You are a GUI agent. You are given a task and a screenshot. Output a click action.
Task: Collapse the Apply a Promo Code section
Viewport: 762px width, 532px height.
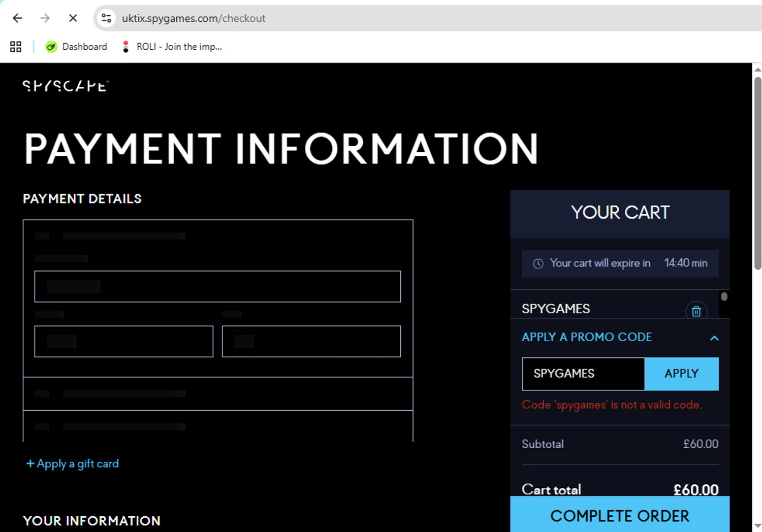click(714, 338)
